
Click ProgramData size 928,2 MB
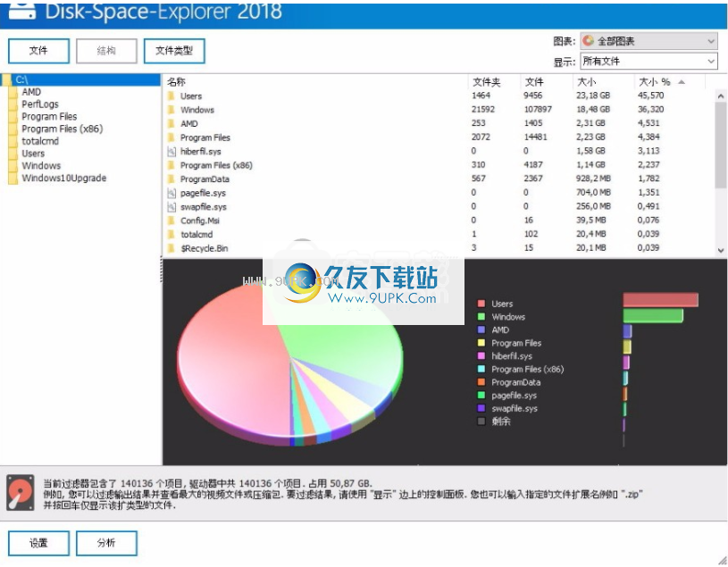coord(593,179)
